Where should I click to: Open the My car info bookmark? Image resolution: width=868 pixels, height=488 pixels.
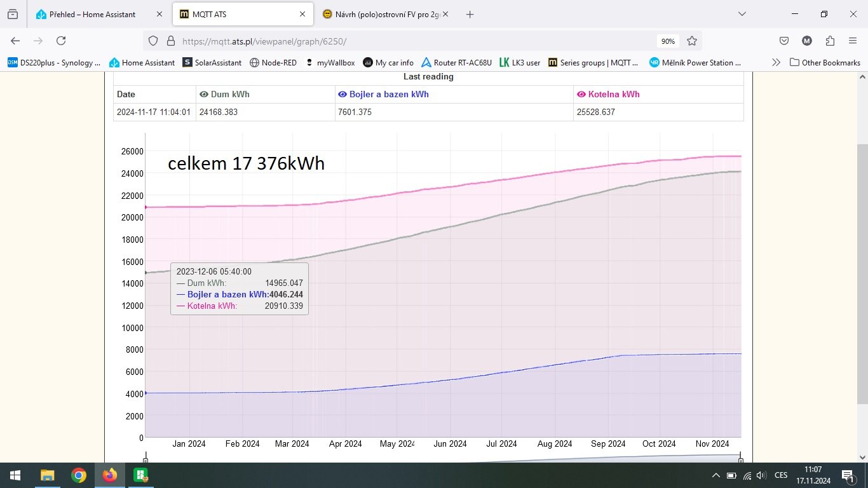[388, 62]
